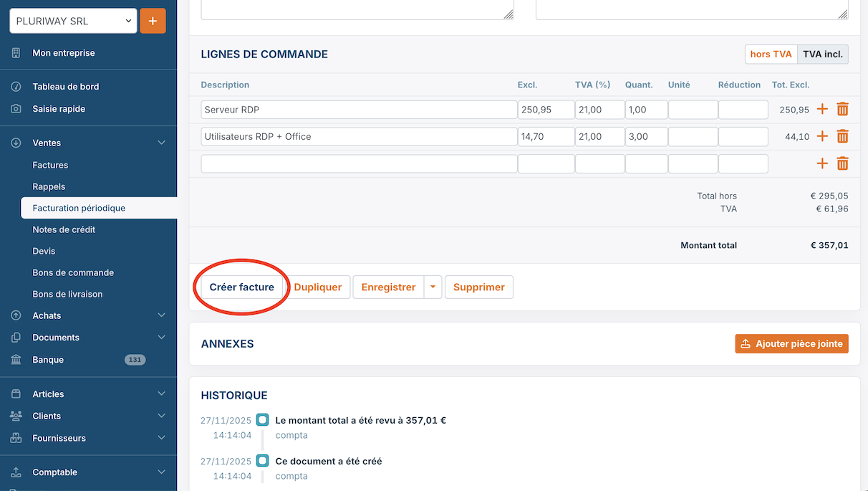
Task: Go to Notes de crédit page
Action: (64, 230)
